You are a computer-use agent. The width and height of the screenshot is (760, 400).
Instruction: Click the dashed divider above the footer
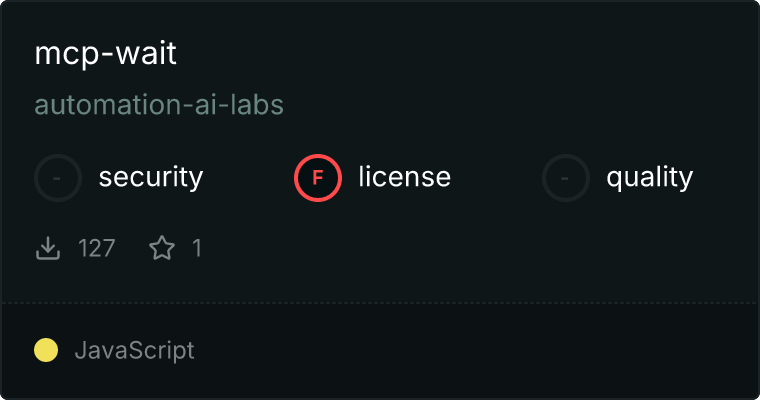pos(380,303)
